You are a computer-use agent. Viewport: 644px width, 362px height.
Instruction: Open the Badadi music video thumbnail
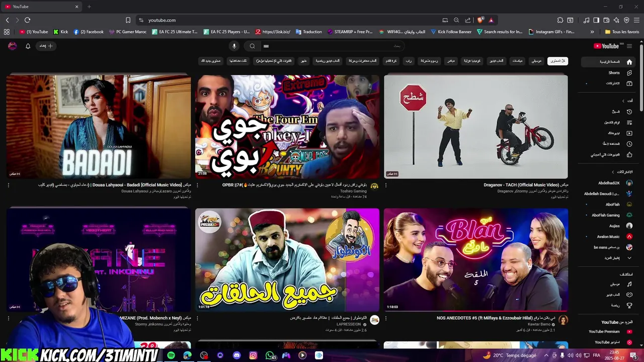pyautogui.click(x=99, y=127)
